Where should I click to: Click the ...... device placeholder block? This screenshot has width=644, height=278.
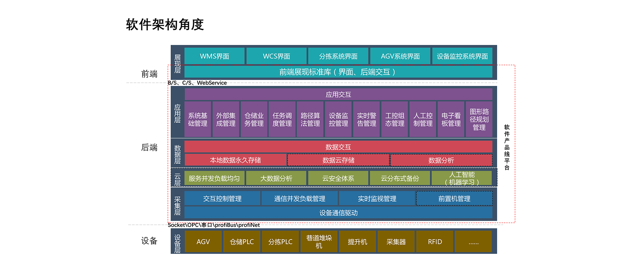(473, 241)
